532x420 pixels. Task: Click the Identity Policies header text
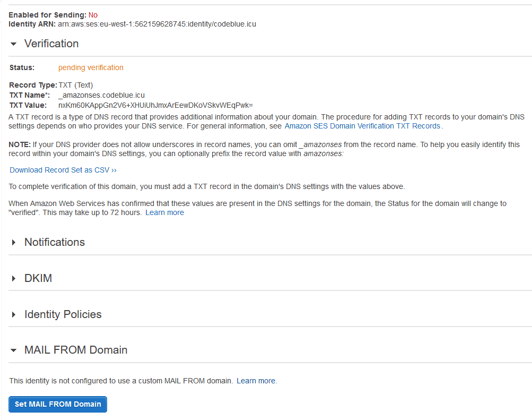tap(63, 314)
